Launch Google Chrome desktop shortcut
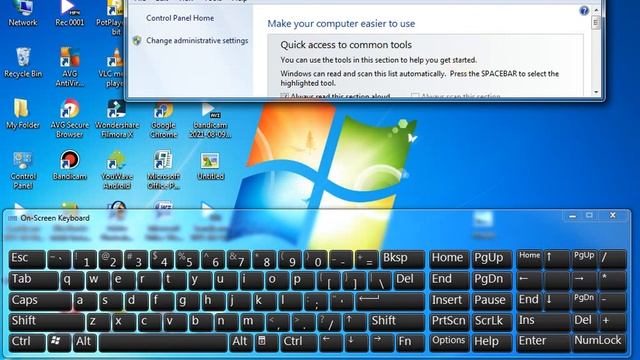640x360 pixels. point(164,119)
